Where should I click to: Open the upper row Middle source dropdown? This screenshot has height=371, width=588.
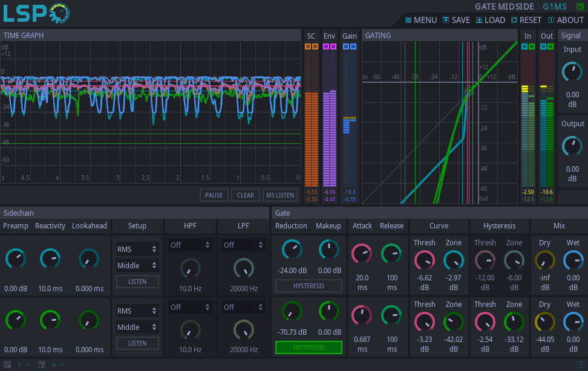pyautogui.click(x=137, y=265)
